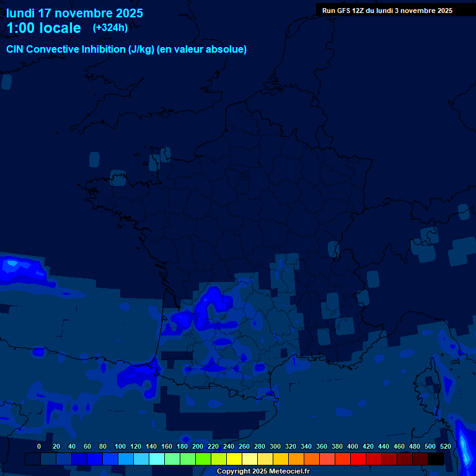Click the '520' legend scale label

[446, 446]
